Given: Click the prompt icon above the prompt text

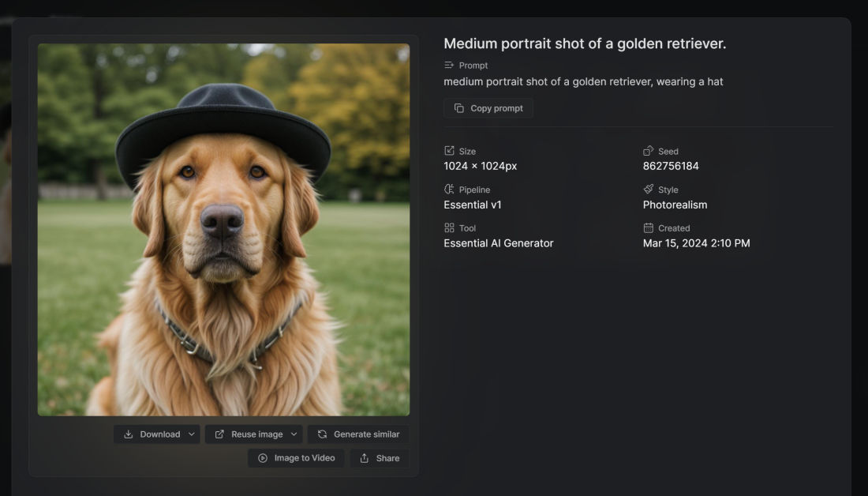Looking at the screenshot, I should tap(448, 66).
